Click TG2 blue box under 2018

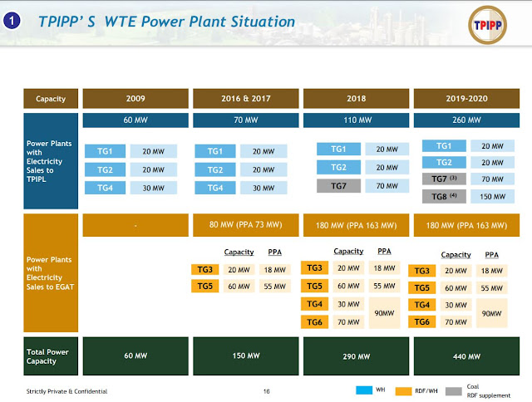(x=338, y=167)
